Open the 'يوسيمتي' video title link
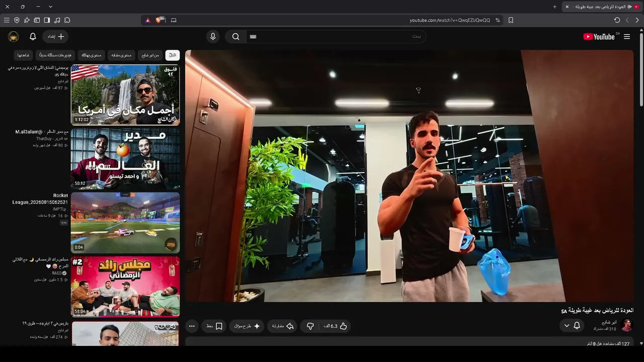The height and width of the screenshot is (362, 644). click(x=38, y=71)
